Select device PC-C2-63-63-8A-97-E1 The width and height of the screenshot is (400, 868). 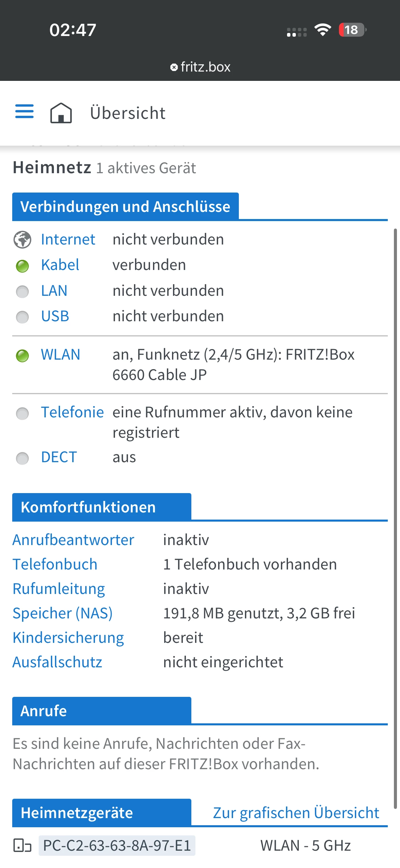[x=117, y=845]
